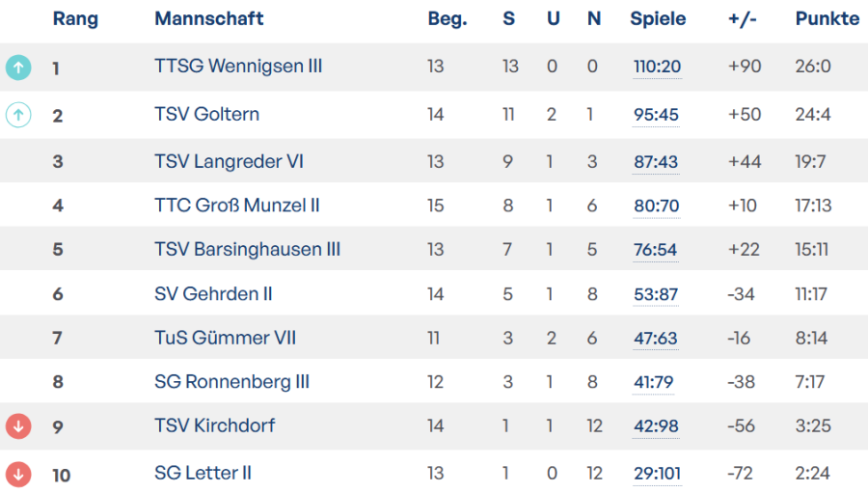Image resolution: width=868 pixels, height=493 pixels.
Task: Open the 29:101 games score details
Action: click(658, 473)
